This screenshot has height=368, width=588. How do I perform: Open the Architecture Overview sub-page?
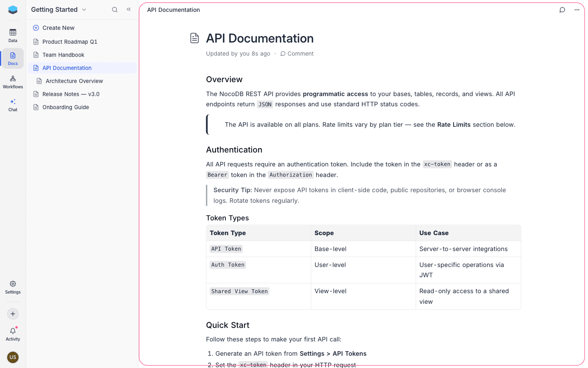[74, 81]
